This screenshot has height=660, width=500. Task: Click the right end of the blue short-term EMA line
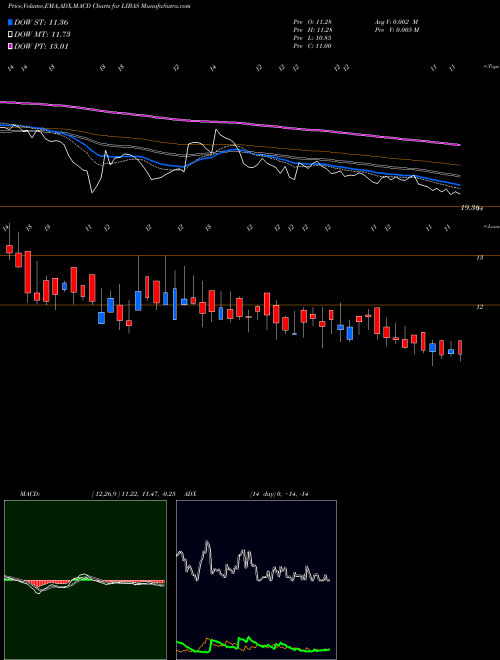458,185
